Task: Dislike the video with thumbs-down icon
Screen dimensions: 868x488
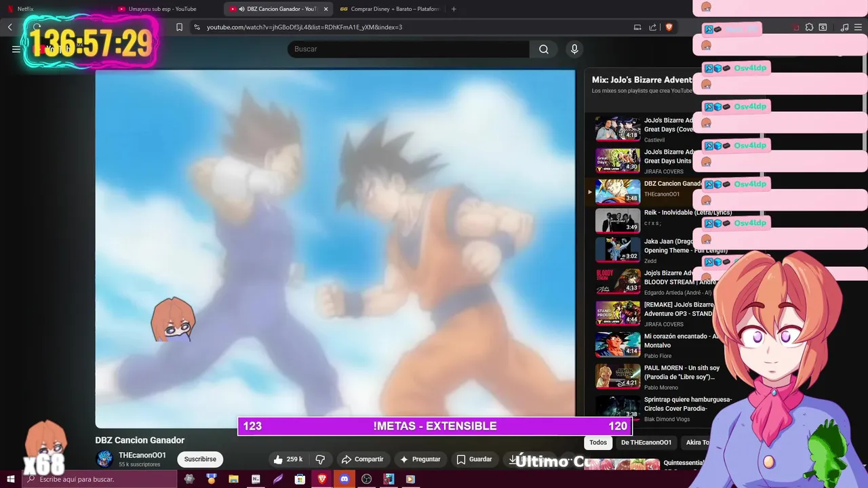Action: tap(320, 460)
